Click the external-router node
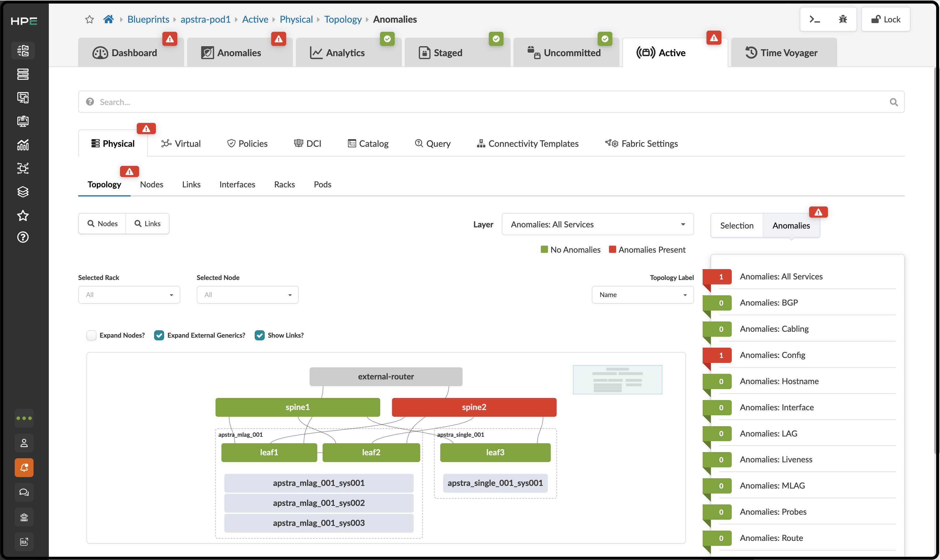 pyautogui.click(x=386, y=376)
